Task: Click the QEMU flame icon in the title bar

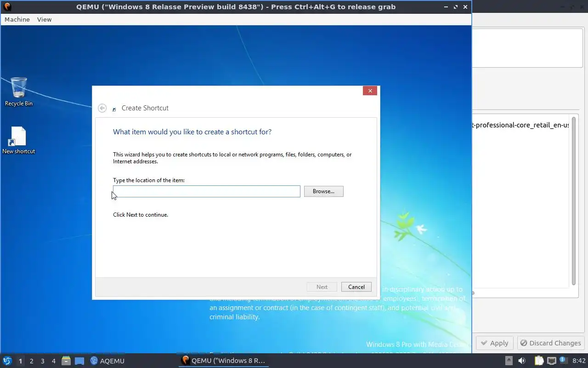Action: 7,7
